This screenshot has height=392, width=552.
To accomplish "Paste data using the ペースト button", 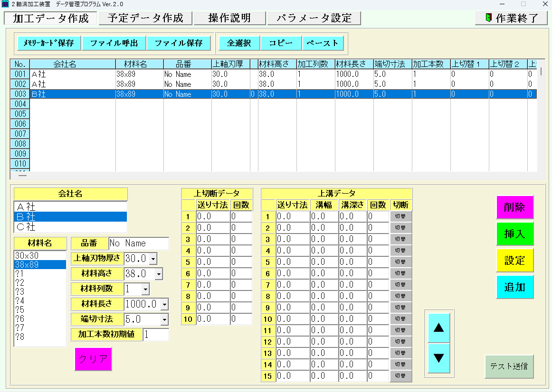I will tap(323, 43).
